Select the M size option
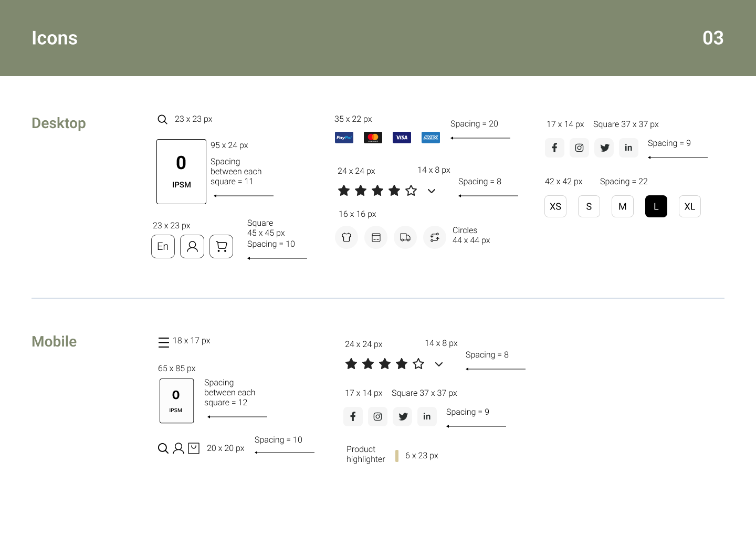 (x=623, y=207)
